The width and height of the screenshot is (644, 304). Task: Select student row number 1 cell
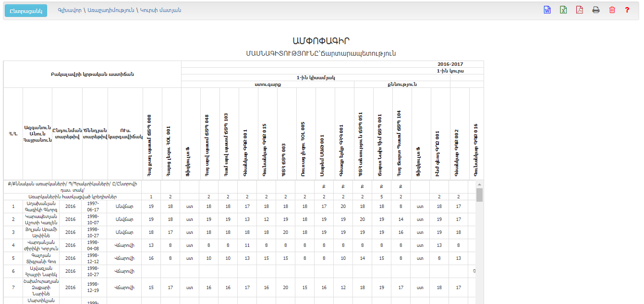click(x=13, y=207)
